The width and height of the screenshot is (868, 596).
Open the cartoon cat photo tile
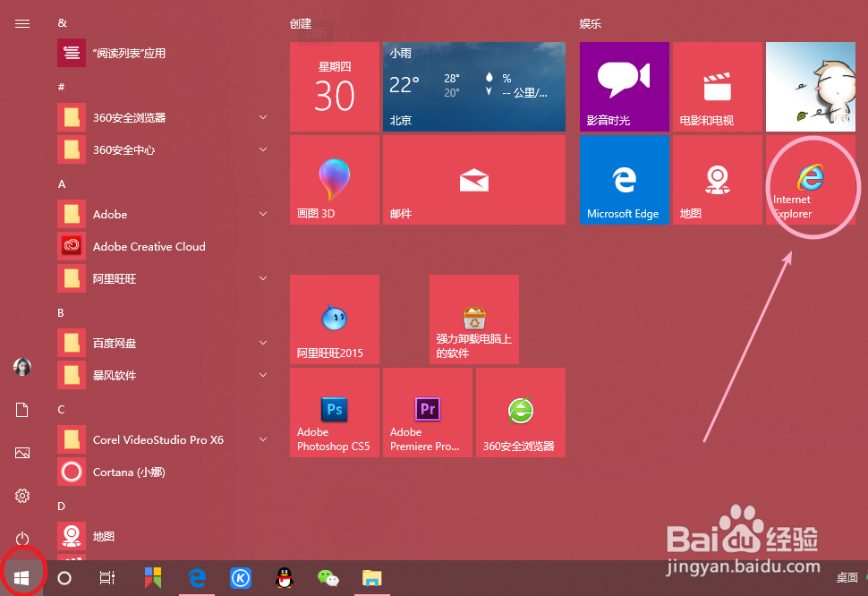click(x=811, y=87)
